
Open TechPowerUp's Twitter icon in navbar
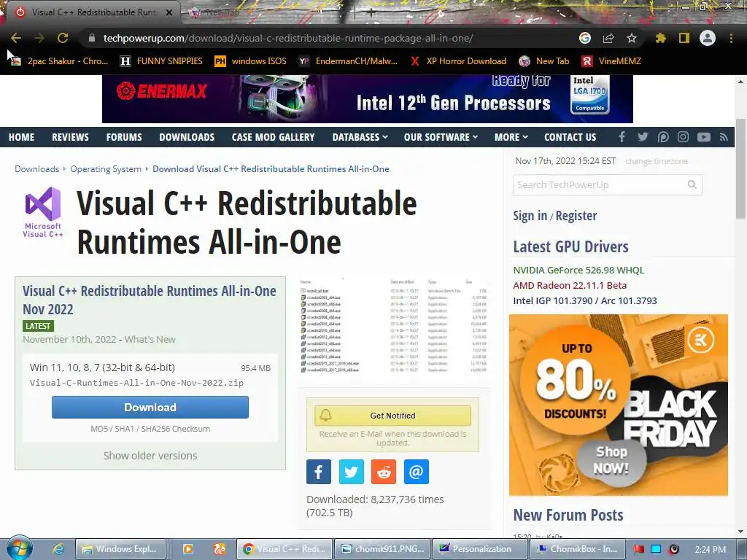(643, 137)
